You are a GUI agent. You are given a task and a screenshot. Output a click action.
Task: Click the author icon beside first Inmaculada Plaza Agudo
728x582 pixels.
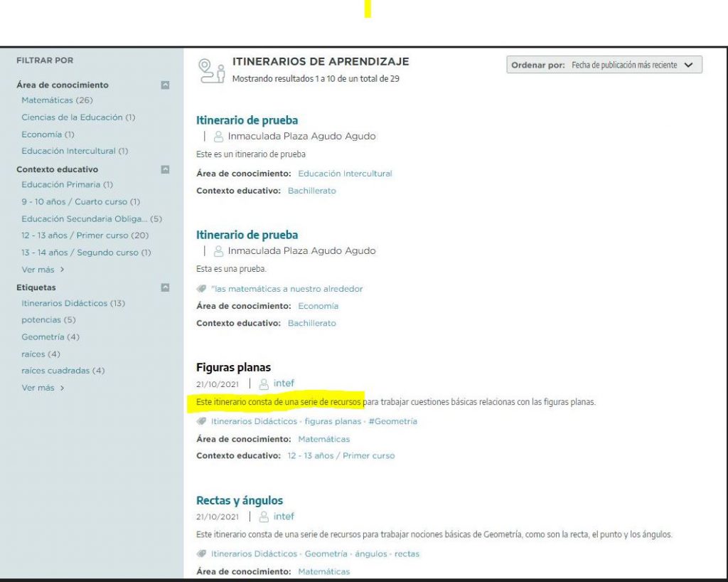coord(218,137)
